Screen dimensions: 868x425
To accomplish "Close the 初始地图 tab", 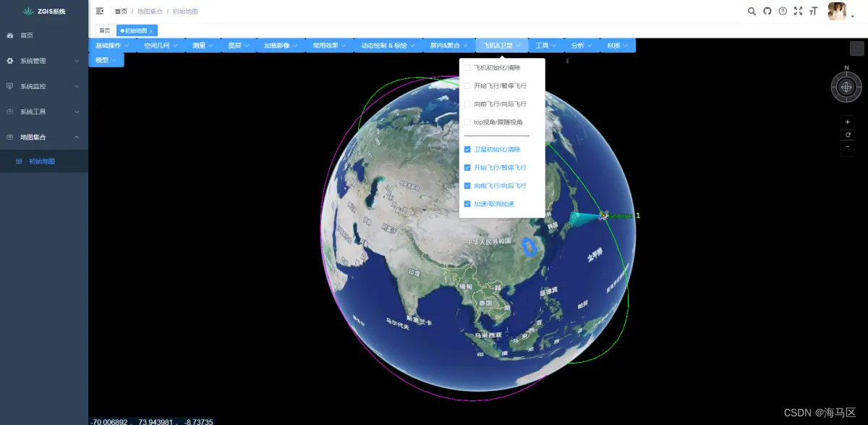I will 151,30.
